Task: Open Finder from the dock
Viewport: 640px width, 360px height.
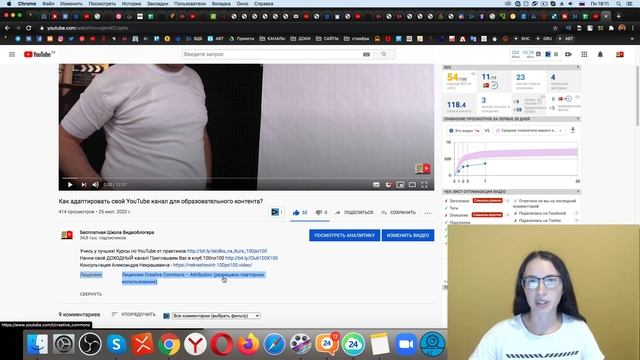Action: 38,344
